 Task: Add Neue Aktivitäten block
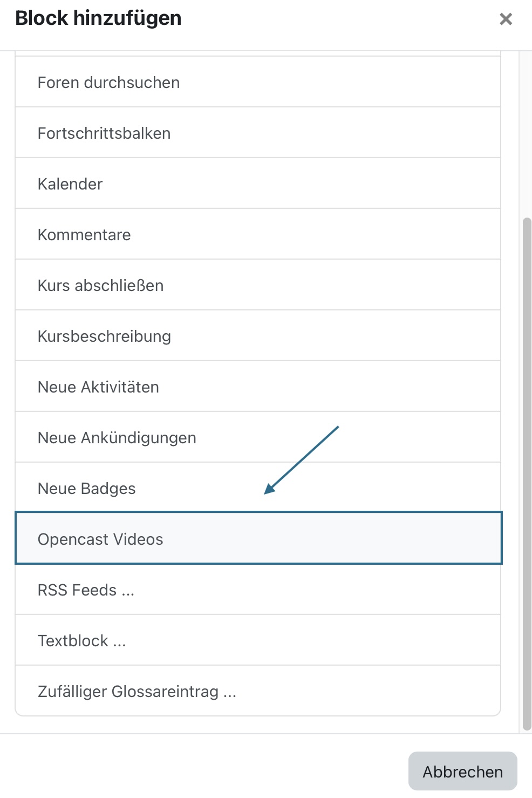[x=258, y=387]
